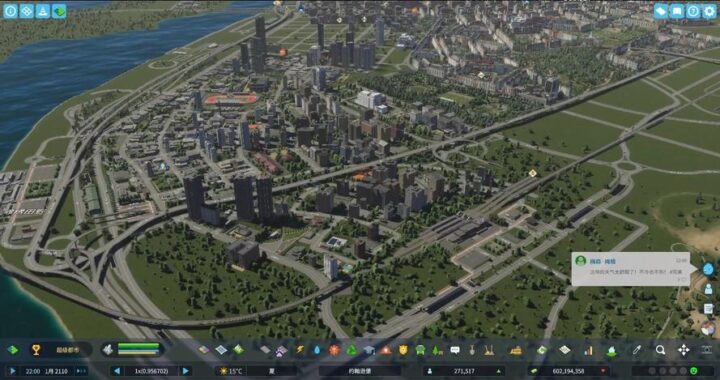Open the Electricity menu lightning icon

pos(300,350)
